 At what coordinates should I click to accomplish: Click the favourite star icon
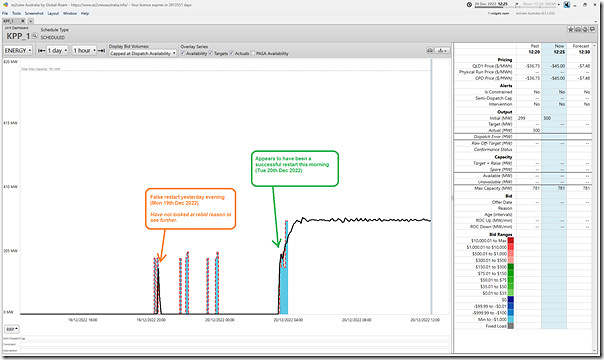pos(571,29)
